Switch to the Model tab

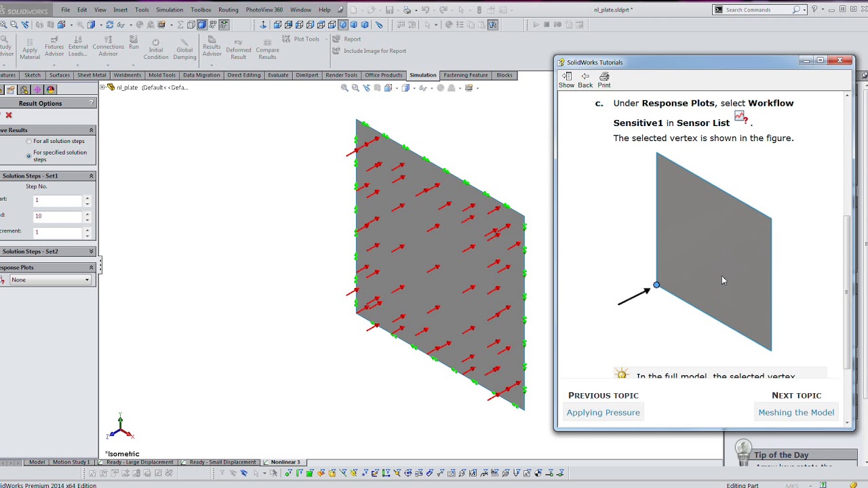(x=37, y=462)
